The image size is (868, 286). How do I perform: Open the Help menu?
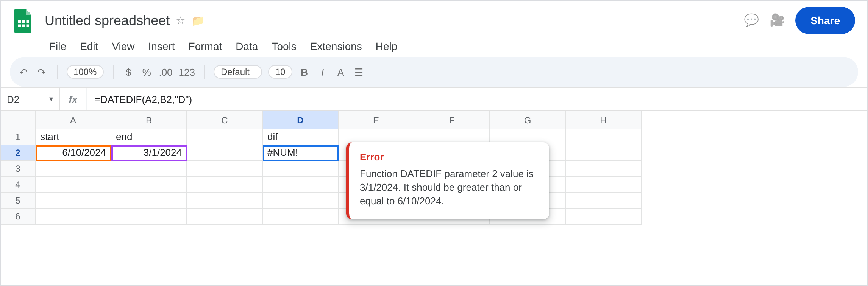tap(386, 47)
